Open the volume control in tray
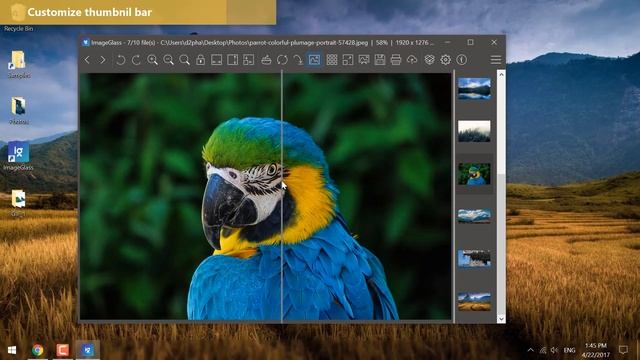This screenshot has width=640, height=360. point(554,350)
